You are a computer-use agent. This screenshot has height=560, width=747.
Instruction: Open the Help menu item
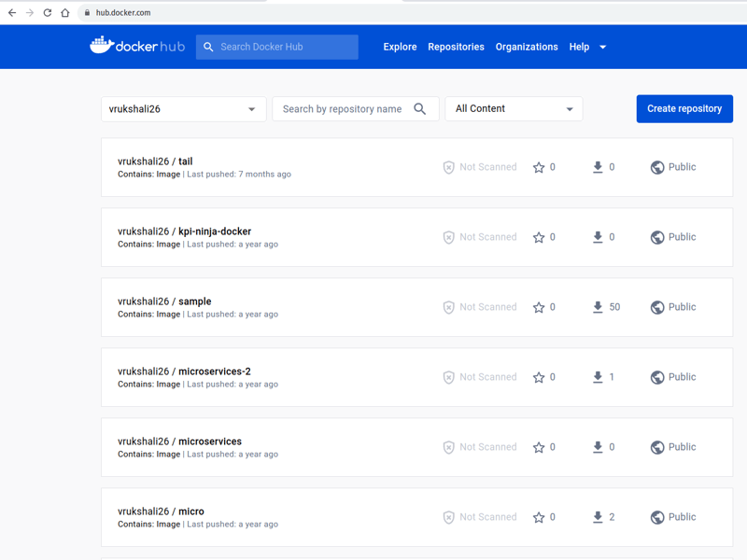coord(579,47)
